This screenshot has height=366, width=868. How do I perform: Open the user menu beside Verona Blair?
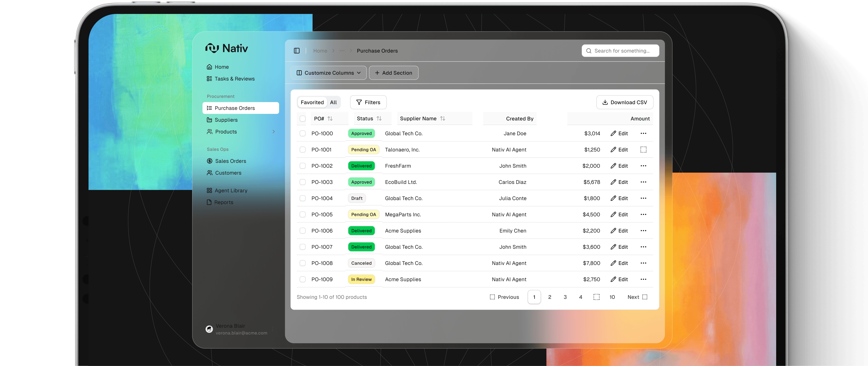coord(272,329)
